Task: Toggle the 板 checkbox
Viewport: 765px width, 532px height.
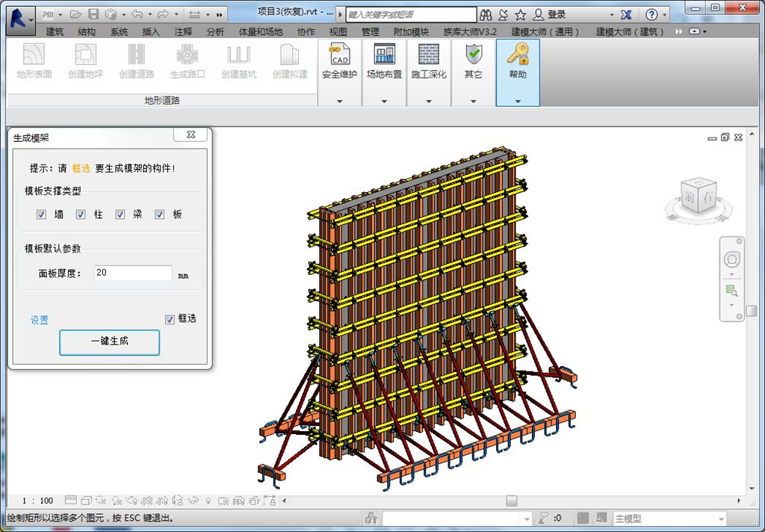Action: click(x=160, y=214)
